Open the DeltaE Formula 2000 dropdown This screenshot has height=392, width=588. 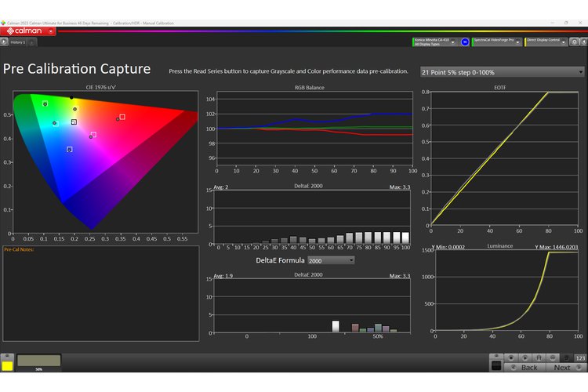(x=330, y=260)
